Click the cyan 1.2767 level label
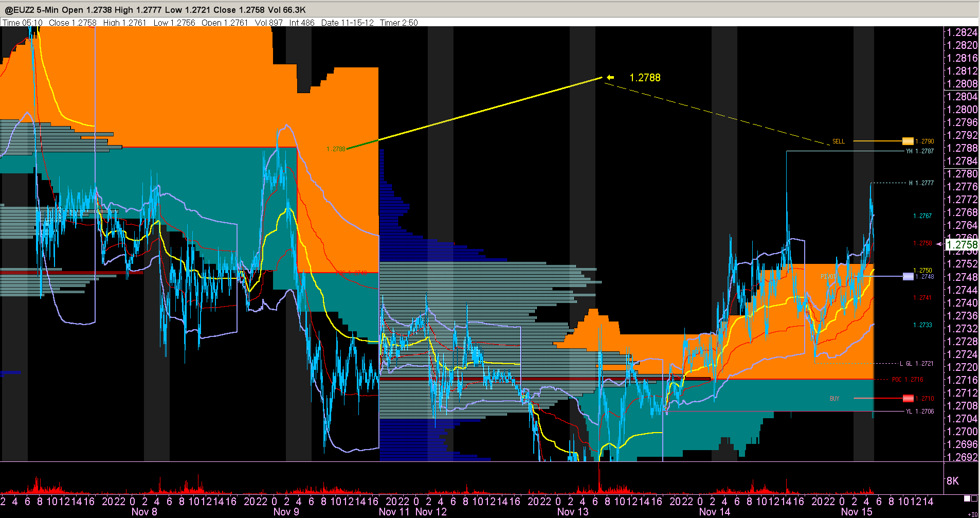The height and width of the screenshot is (518, 980). pyautogui.click(x=922, y=216)
